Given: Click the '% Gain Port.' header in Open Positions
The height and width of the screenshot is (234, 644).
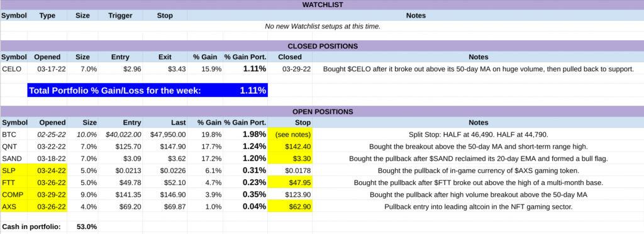Looking at the screenshot, I should [246, 123].
